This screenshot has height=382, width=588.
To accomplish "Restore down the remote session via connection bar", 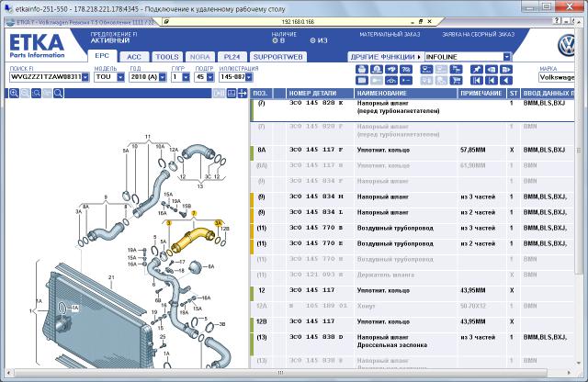I will click(x=421, y=22).
